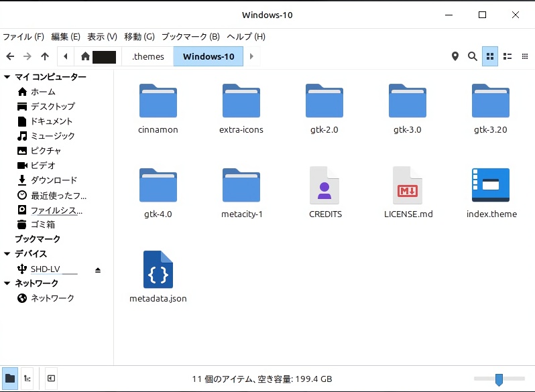Show places sidebar
The width and height of the screenshot is (535, 392).
(10, 379)
